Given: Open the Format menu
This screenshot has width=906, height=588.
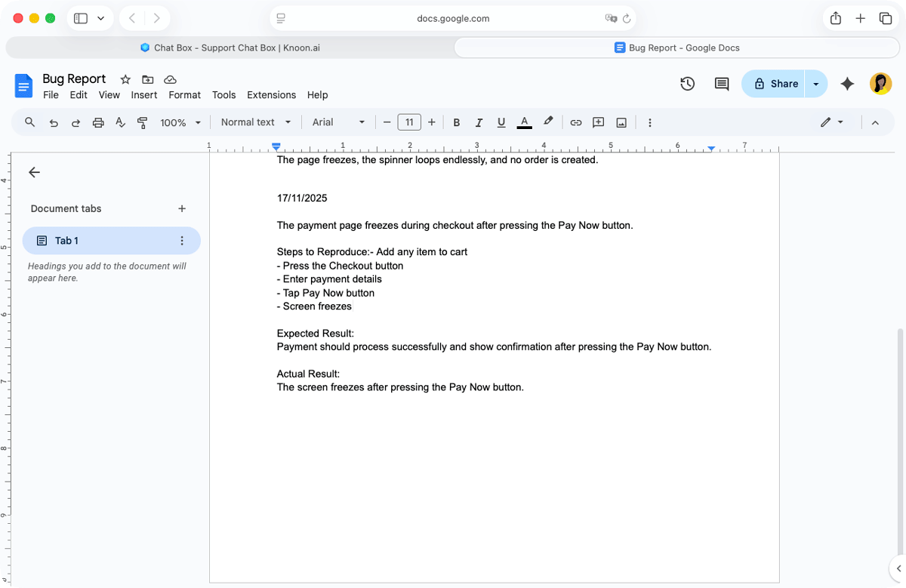Looking at the screenshot, I should (x=184, y=95).
